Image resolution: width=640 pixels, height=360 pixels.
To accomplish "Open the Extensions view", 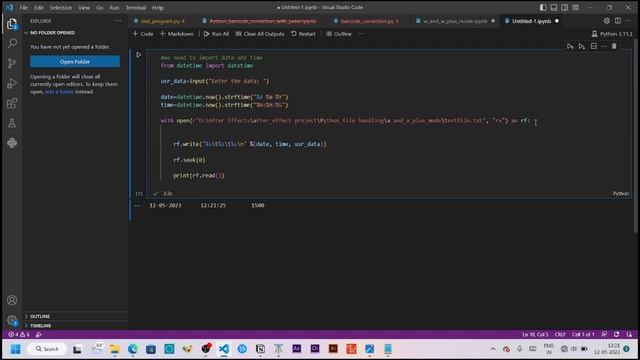I will pyautogui.click(x=12, y=103).
